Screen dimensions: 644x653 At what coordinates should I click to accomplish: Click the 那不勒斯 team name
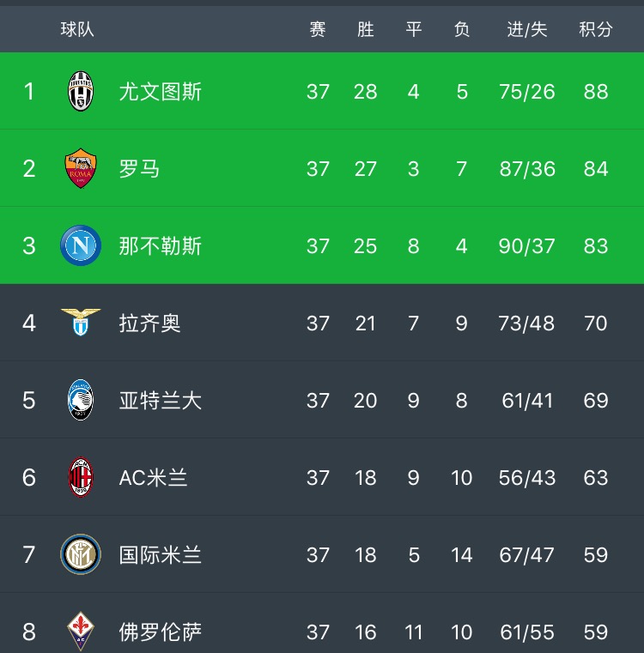pyautogui.click(x=161, y=245)
